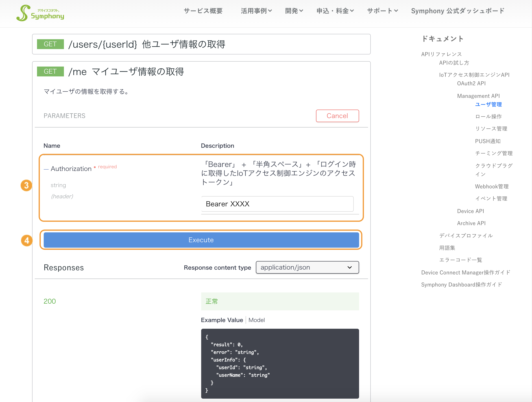Open クラウドプラグイン sidebar link
Screen dimensions: 532x402
coord(494,170)
